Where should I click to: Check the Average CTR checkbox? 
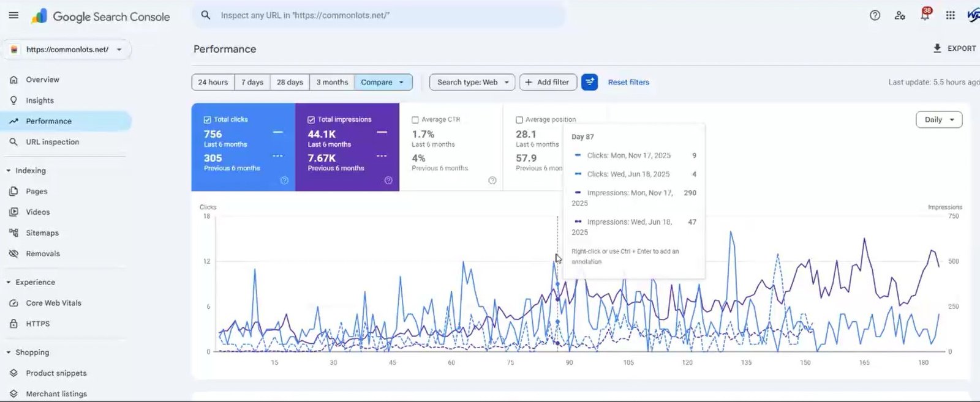(x=415, y=120)
